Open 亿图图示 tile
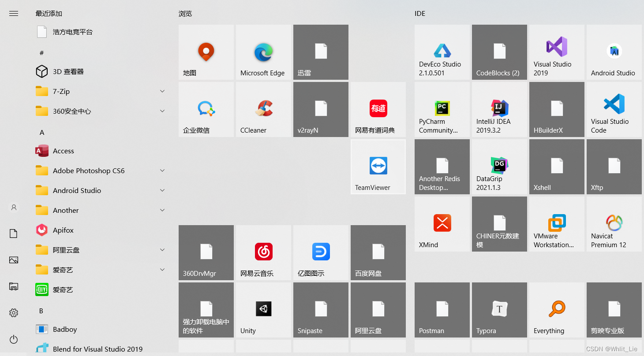 [321, 252]
